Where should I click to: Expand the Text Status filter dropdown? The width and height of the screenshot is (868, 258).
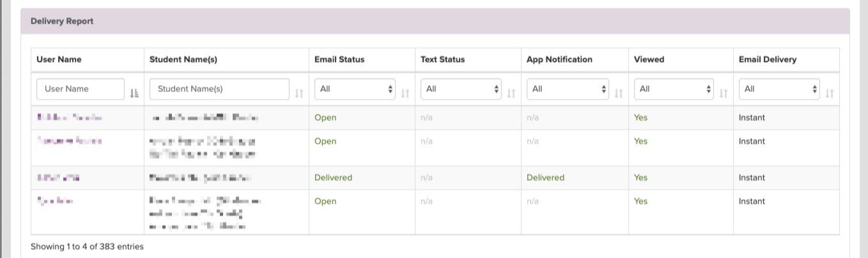[461, 89]
